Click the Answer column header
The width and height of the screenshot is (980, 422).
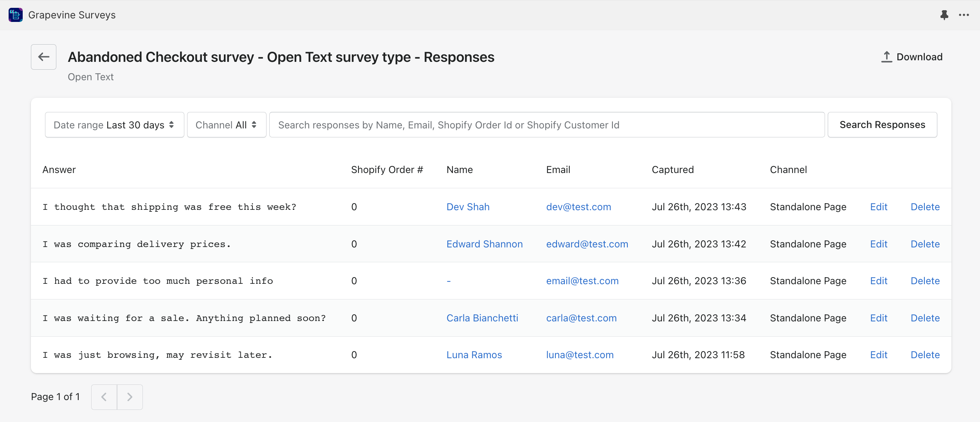point(59,170)
